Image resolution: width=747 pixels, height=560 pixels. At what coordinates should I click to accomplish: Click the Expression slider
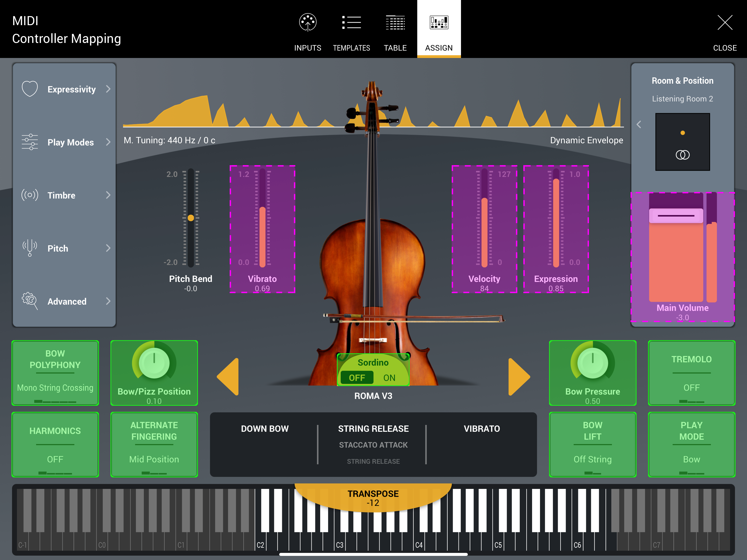(x=556, y=218)
